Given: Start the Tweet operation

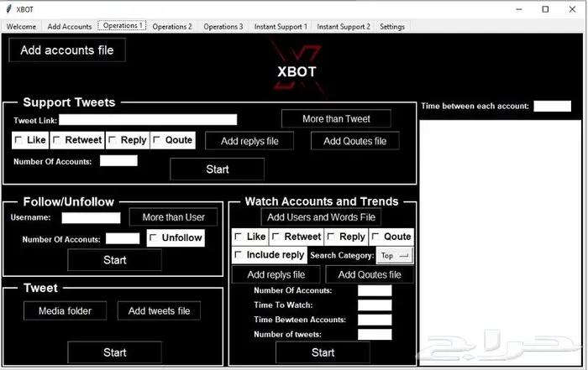Looking at the screenshot, I should tap(115, 352).
